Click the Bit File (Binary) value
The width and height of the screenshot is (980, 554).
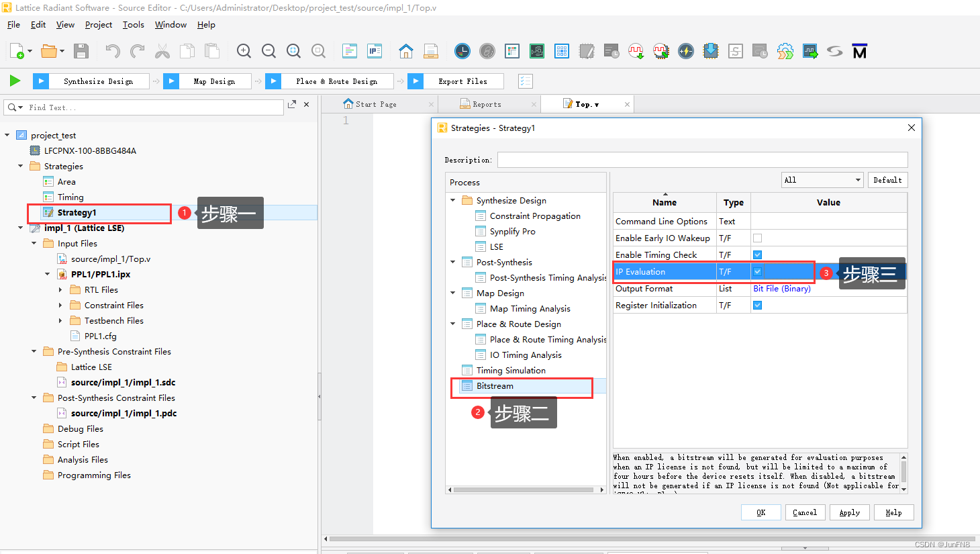pos(781,288)
